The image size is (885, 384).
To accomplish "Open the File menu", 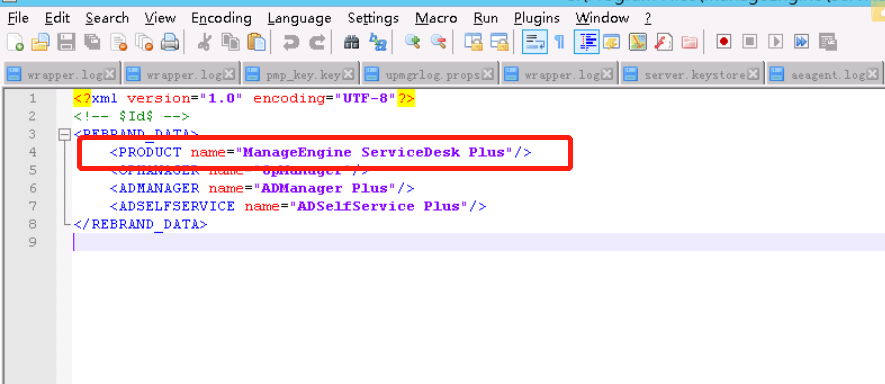I will click(x=18, y=18).
